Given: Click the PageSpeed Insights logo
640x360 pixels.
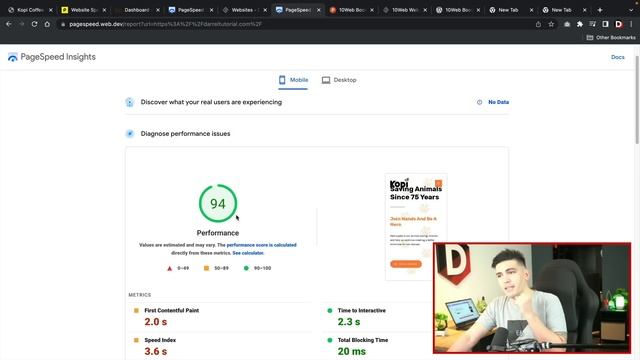Looking at the screenshot, I should pyautogui.click(x=51, y=57).
